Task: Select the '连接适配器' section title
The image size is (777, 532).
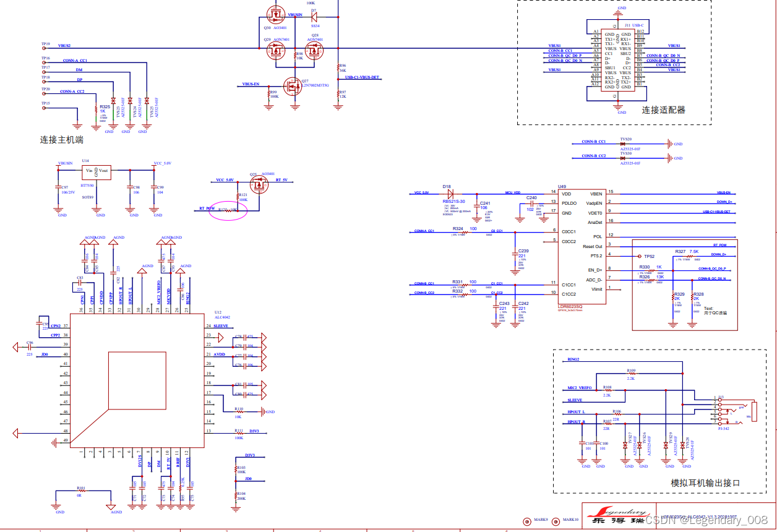Action: point(663,110)
